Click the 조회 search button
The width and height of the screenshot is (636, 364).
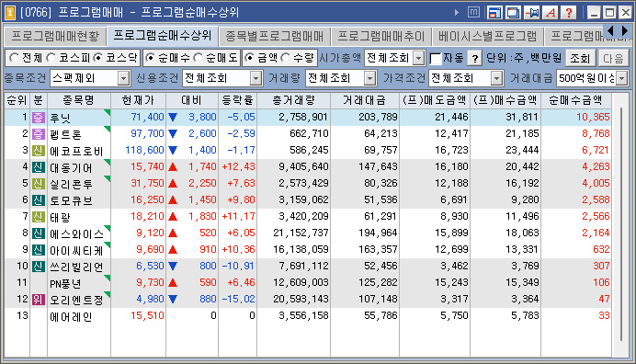[x=580, y=59]
